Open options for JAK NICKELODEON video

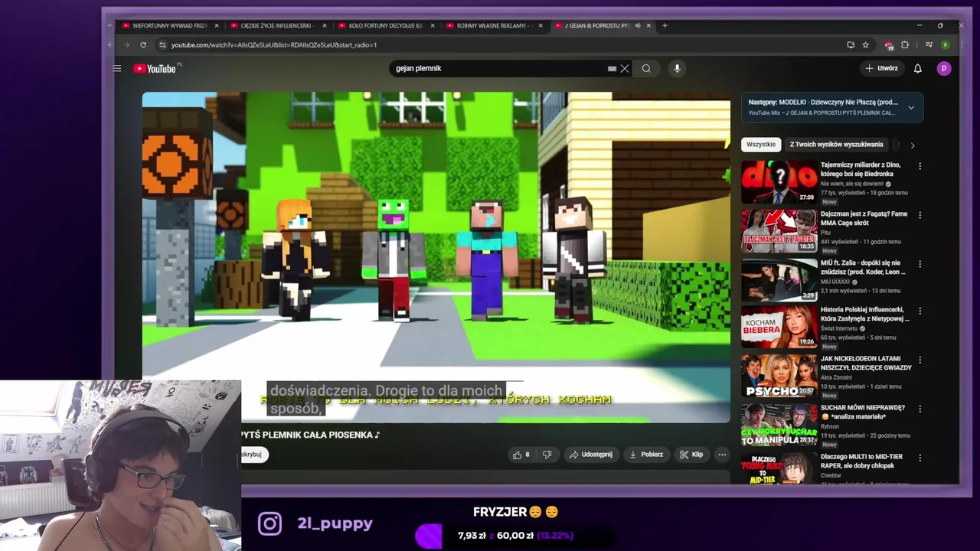[920, 360]
